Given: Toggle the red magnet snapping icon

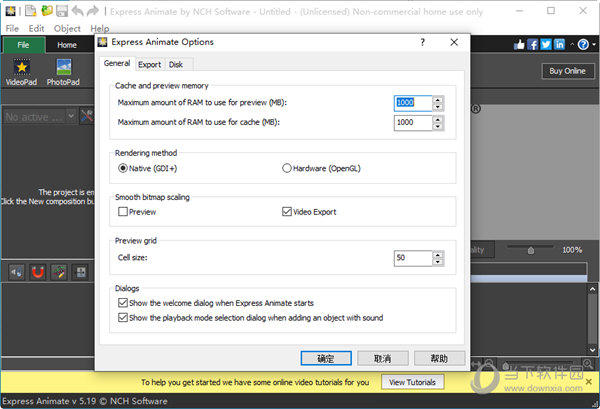Looking at the screenshot, I should [x=38, y=272].
